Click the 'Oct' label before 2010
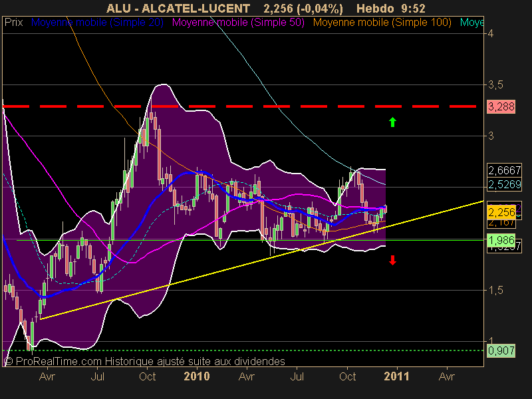 pyautogui.click(x=148, y=376)
